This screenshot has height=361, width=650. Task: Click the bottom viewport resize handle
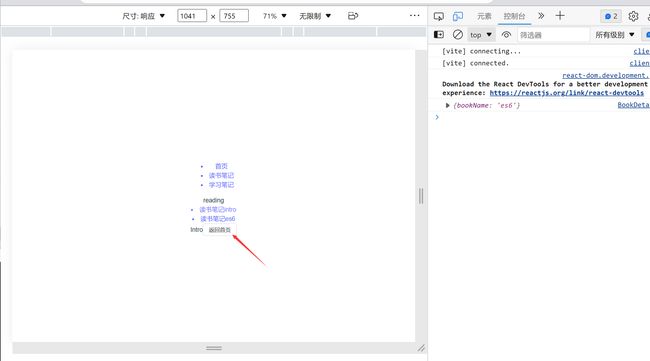214,348
